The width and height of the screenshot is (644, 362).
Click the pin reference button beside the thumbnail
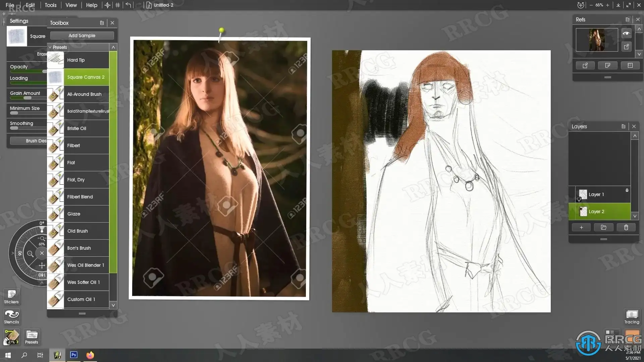[x=626, y=47]
